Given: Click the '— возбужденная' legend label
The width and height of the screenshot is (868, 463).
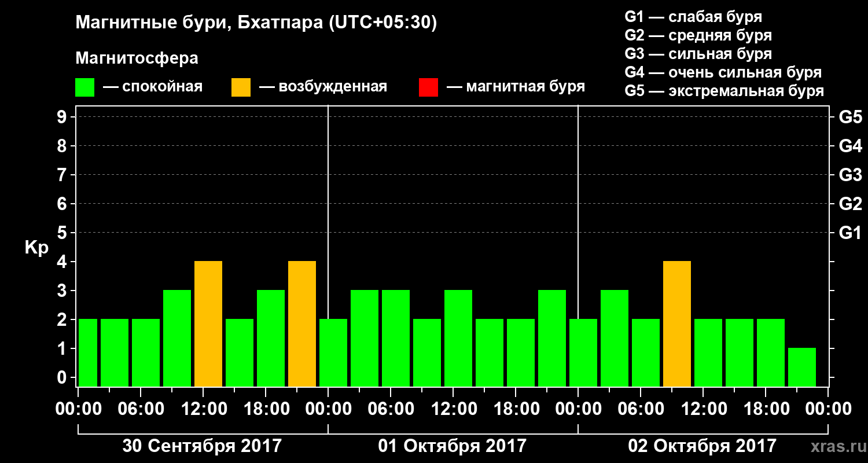Looking at the screenshot, I should click(x=323, y=87).
